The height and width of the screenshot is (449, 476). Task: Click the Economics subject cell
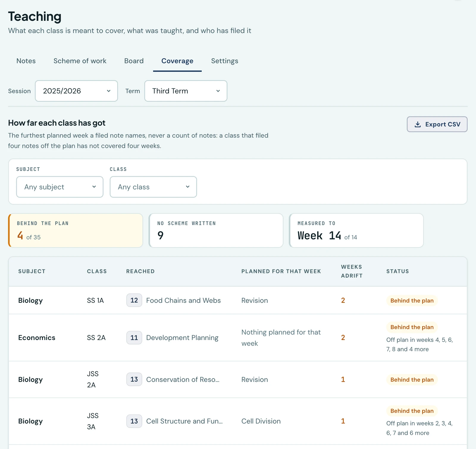pyautogui.click(x=37, y=338)
